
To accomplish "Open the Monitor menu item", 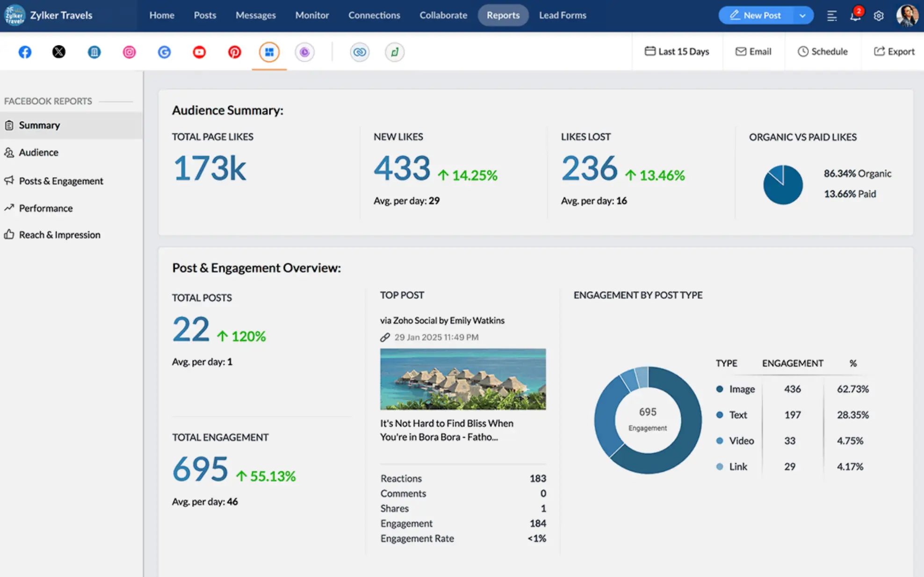I will click(x=312, y=15).
